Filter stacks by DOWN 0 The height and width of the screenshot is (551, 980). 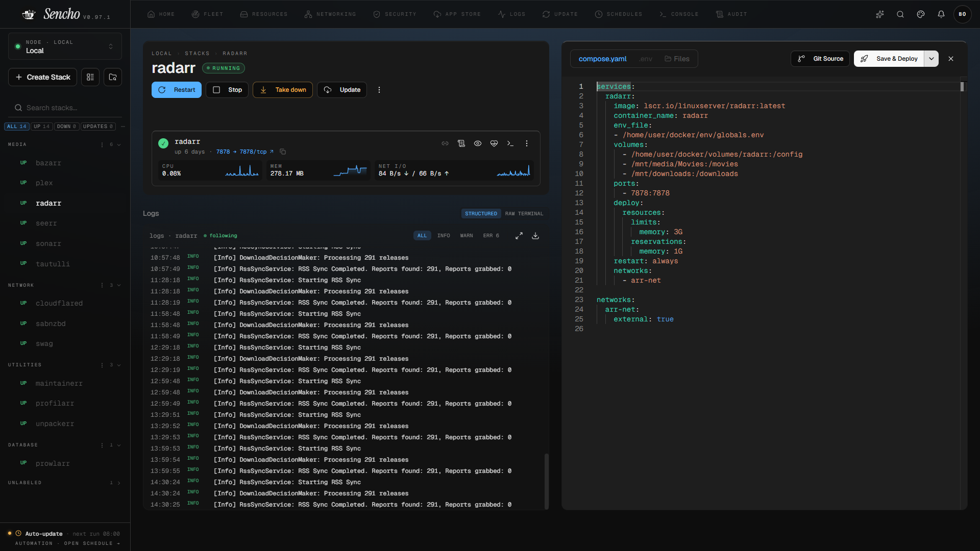click(66, 127)
